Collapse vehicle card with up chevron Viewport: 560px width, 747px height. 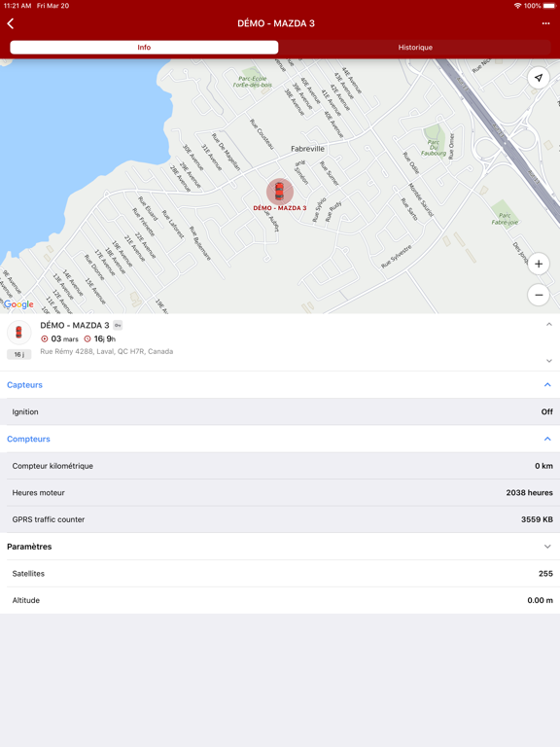[549, 325]
